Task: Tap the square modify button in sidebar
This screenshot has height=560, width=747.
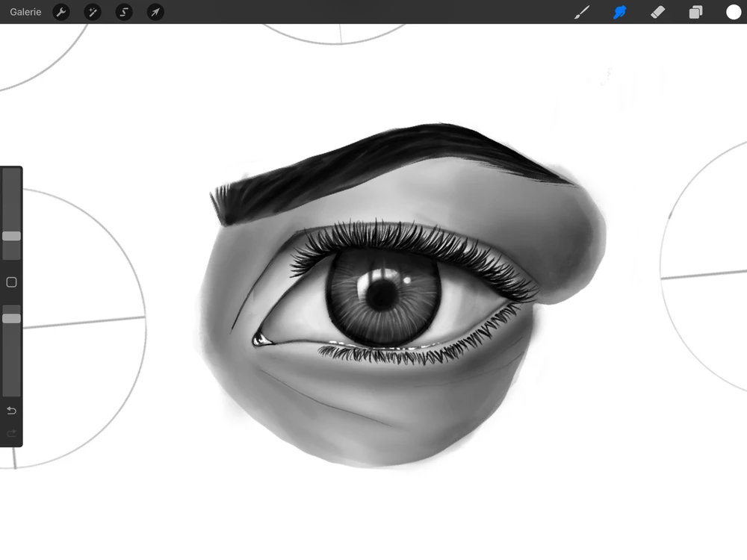Action: pos(11,282)
